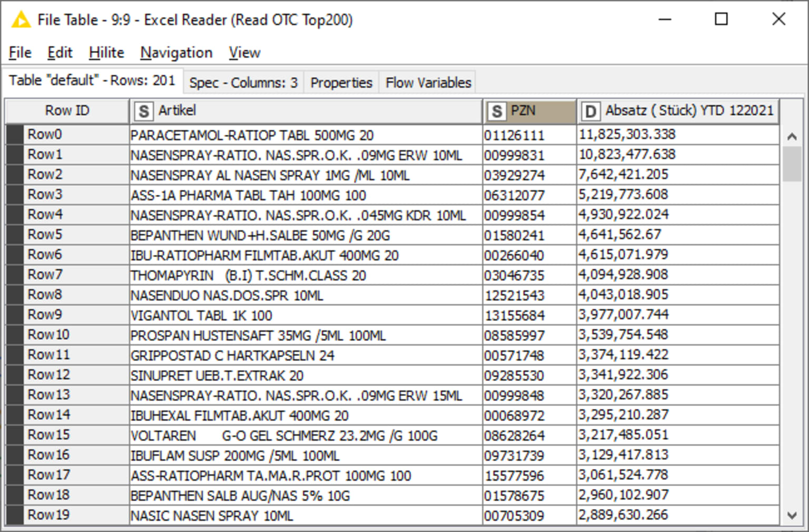Select the Table "default" - Rows: 201 tab
This screenshot has width=809, height=532.
92,81
